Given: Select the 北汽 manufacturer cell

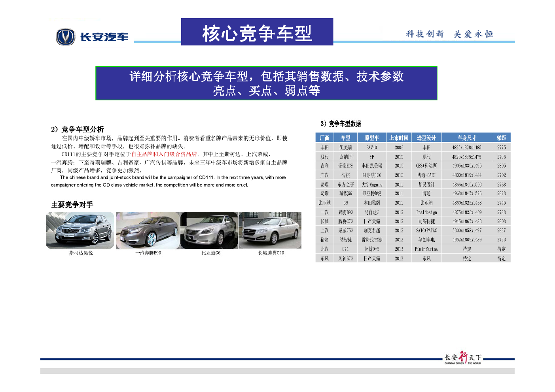Looking at the screenshot, I should click(324, 249).
